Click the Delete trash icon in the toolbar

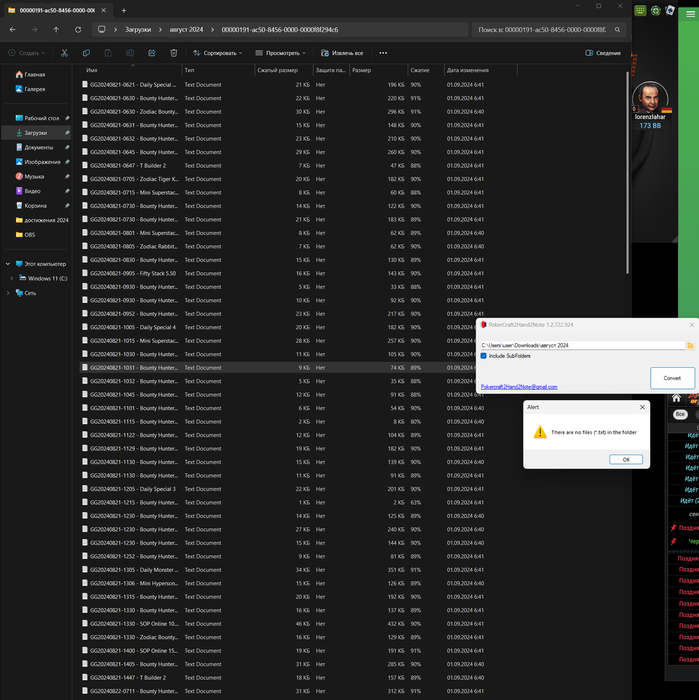coord(174,53)
